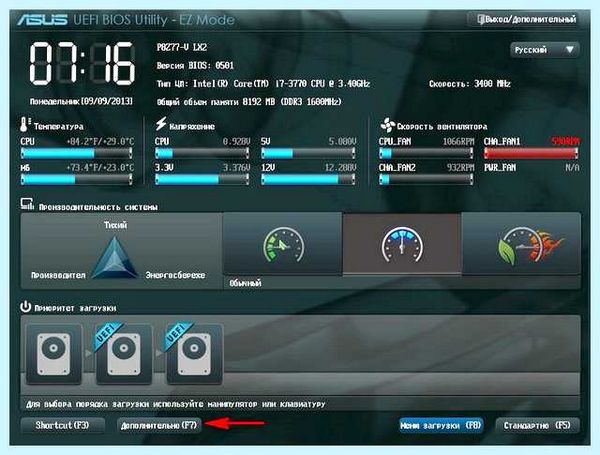The height and width of the screenshot is (455, 600).
Task: Click the Производител label
Action: (x=58, y=275)
